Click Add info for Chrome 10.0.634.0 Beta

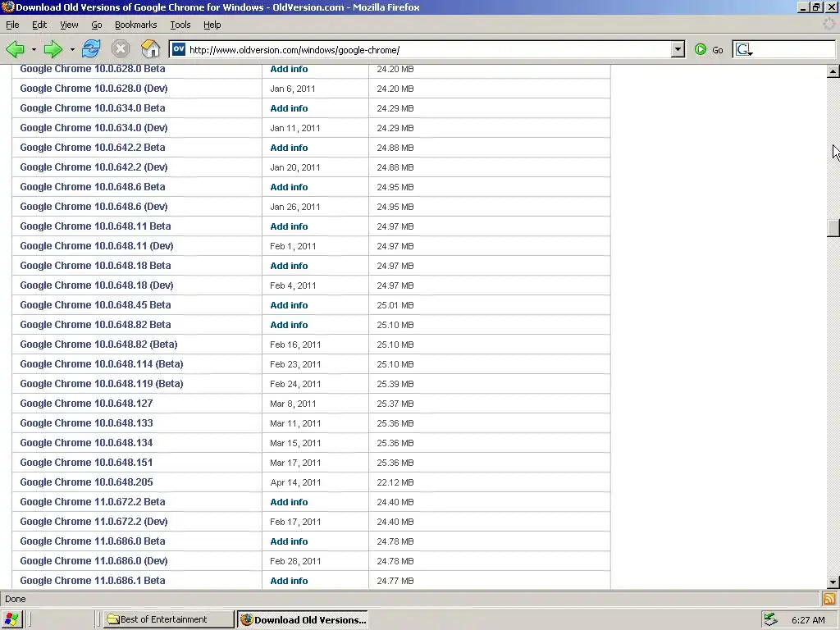tap(289, 108)
